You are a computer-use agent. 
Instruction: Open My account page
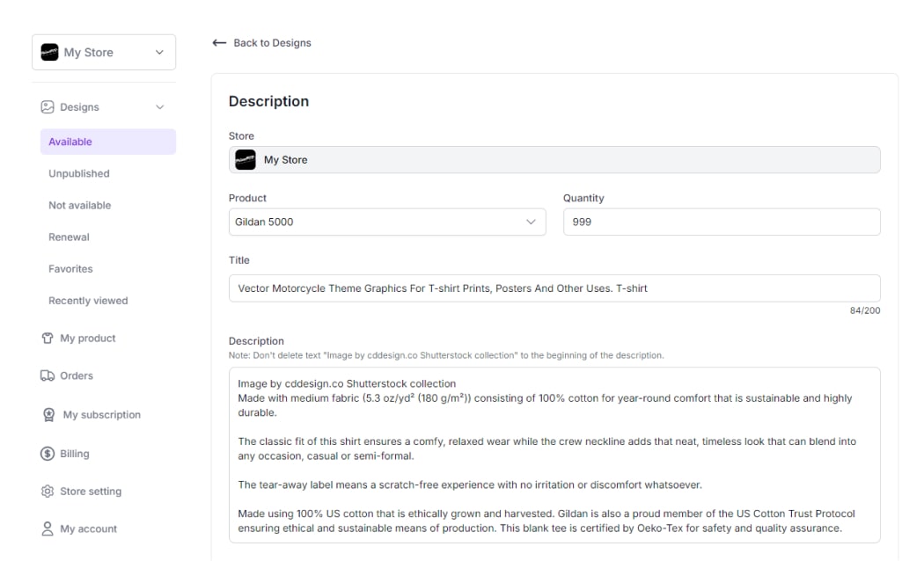[x=88, y=529]
